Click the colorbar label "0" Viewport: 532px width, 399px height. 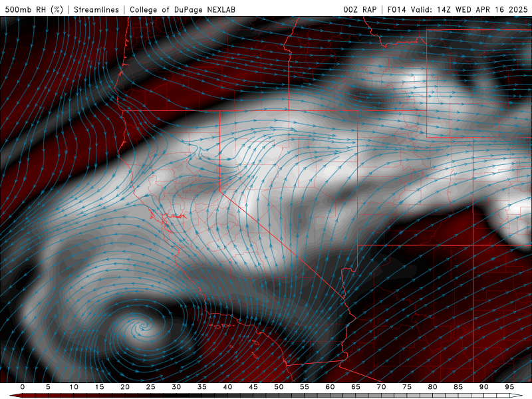pyautogui.click(x=23, y=387)
